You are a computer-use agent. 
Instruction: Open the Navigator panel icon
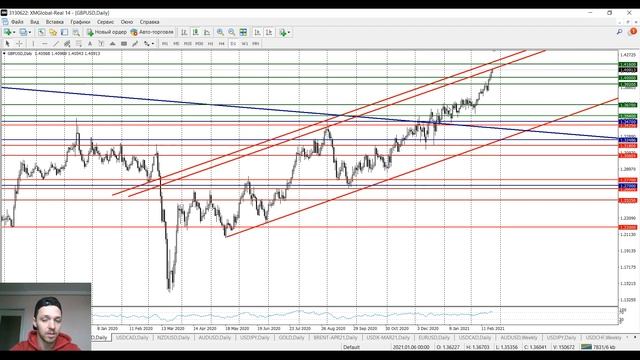point(64,32)
